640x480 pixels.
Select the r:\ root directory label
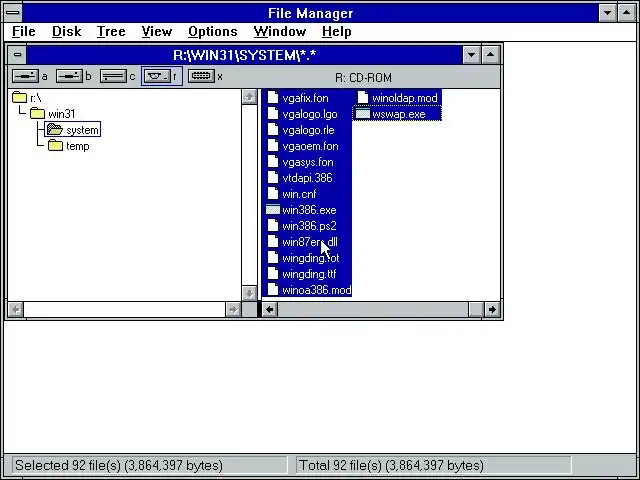[36, 98]
